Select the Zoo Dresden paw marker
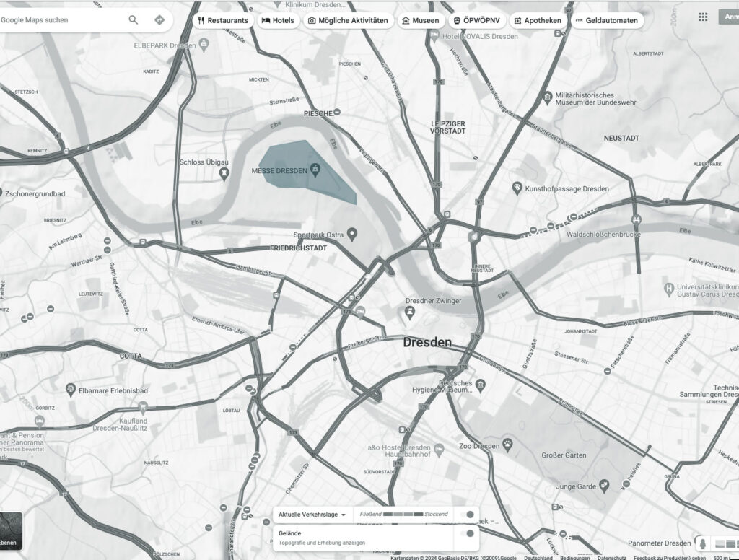This screenshot has width=739, height=560. click(508, 445)
